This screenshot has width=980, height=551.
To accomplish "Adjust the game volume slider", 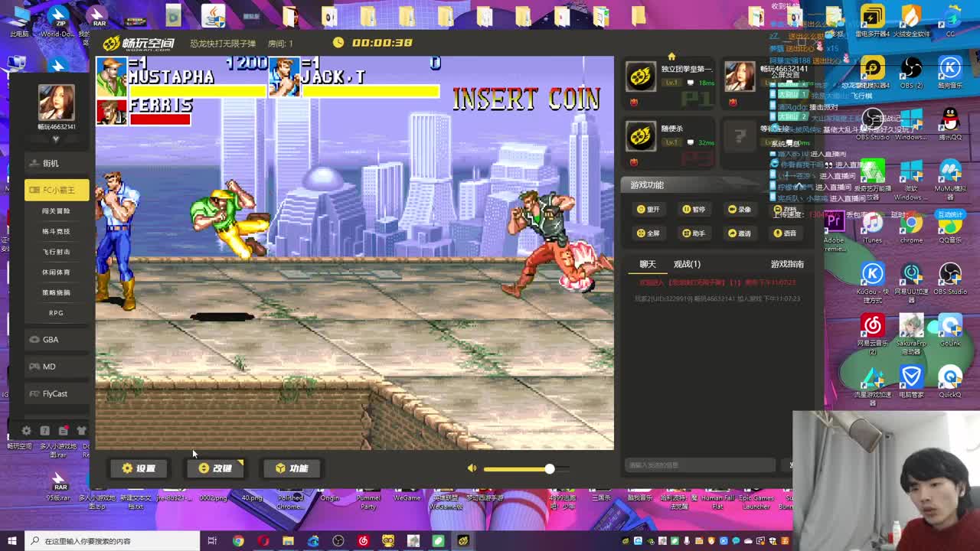I will click(x=528, y=468).
